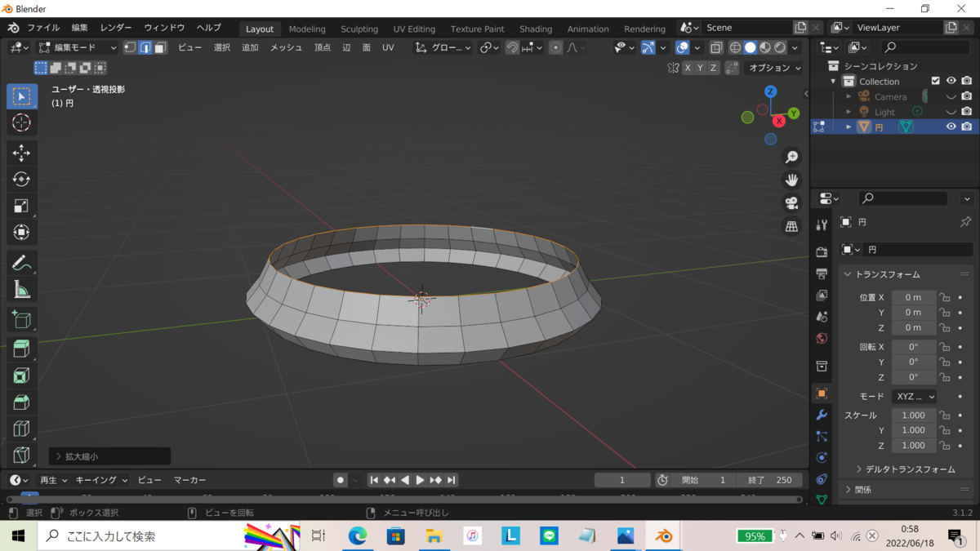Image resolution: width=980 pixels, height=551 pixels.
Task: Choose the 3D Cursor tool
Action: coord(22,122)
